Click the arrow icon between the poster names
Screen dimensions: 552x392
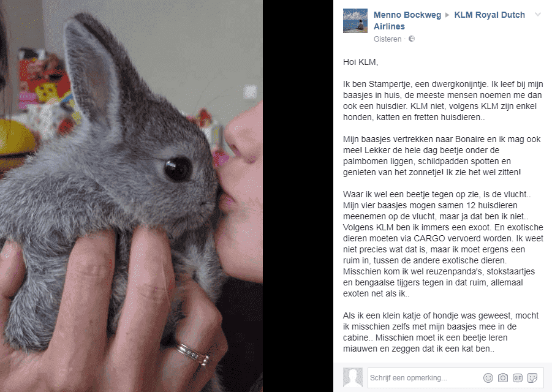(447, 15)
